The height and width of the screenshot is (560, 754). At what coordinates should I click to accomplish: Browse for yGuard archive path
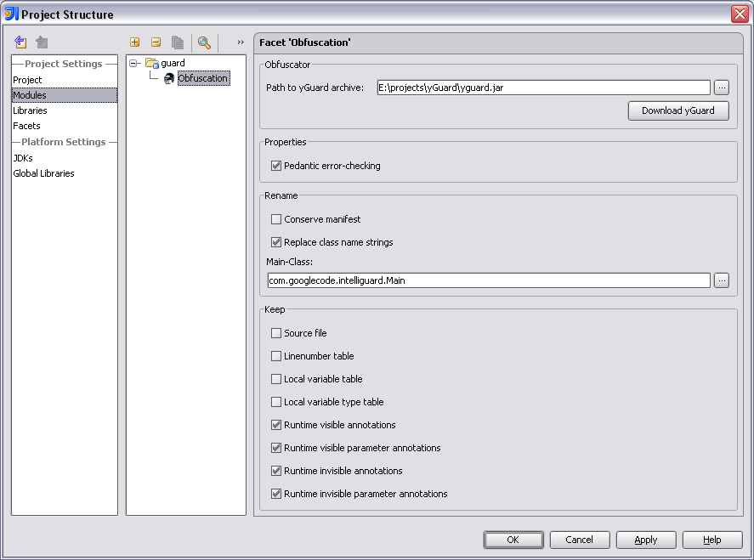[x=721, y=87]
